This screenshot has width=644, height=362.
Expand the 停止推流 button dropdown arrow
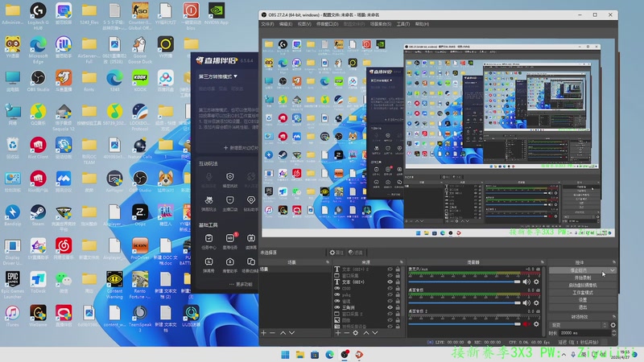612,270
